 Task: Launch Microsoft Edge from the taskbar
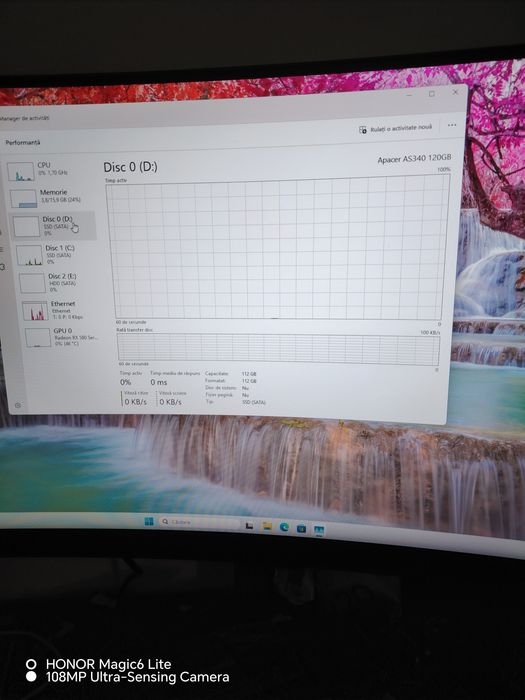[x=284, y=528]
